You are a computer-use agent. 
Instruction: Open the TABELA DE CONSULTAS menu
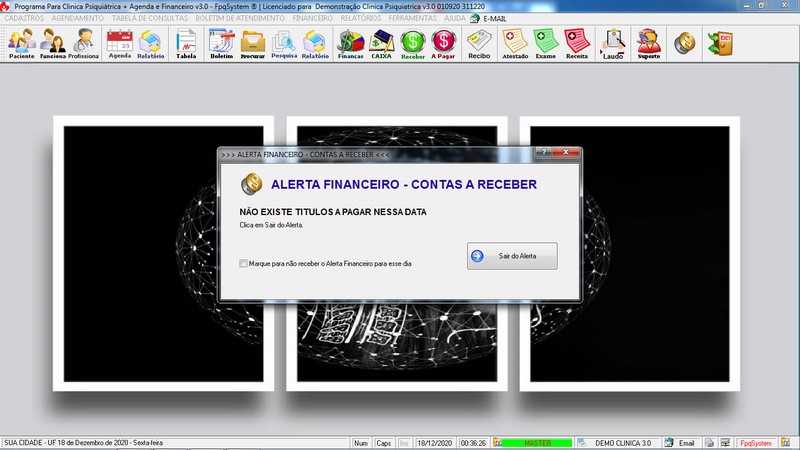(x=150, y=18)
